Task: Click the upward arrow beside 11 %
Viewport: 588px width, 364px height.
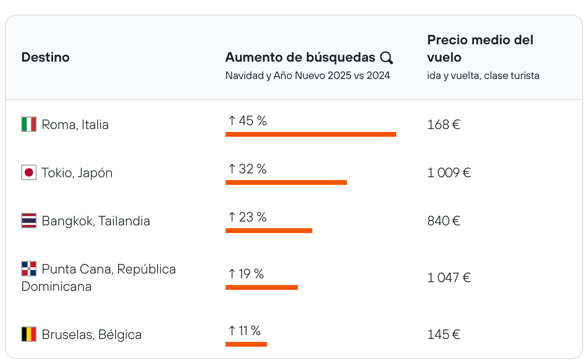Action: 232,331
